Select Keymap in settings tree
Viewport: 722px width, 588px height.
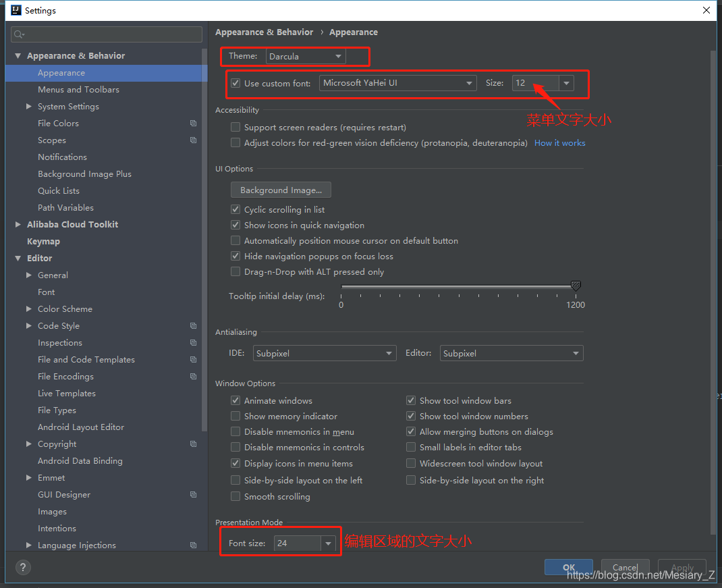[43, 242]
